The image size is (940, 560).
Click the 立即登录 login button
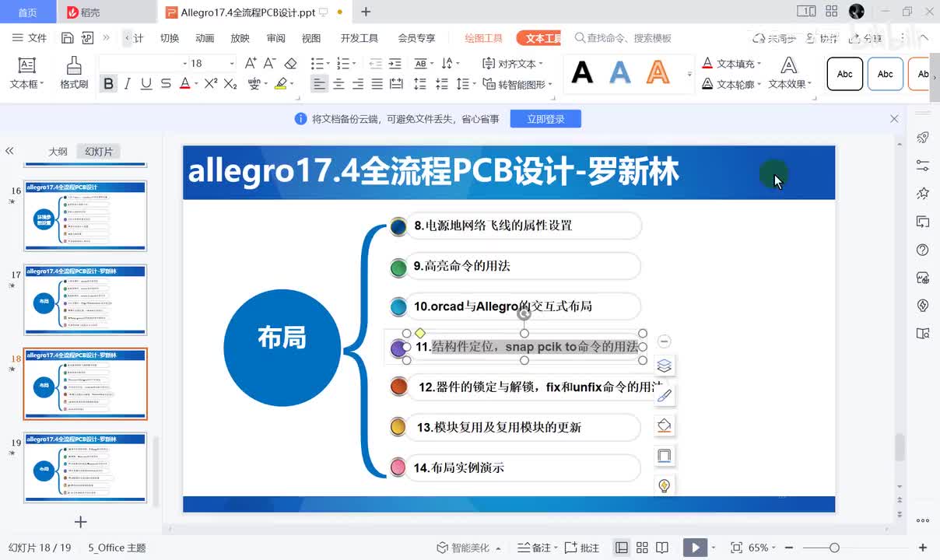pyautogui.click(x=545, y=119)
